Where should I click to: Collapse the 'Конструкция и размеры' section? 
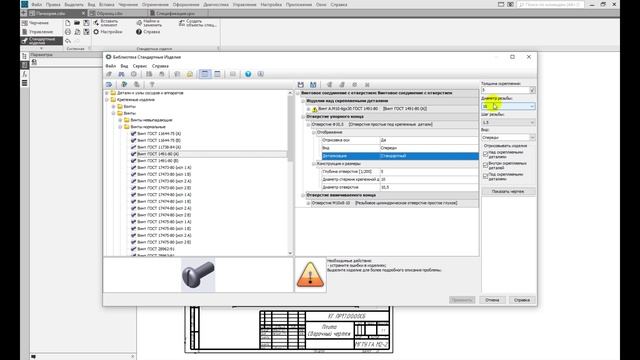coord(314,164)
